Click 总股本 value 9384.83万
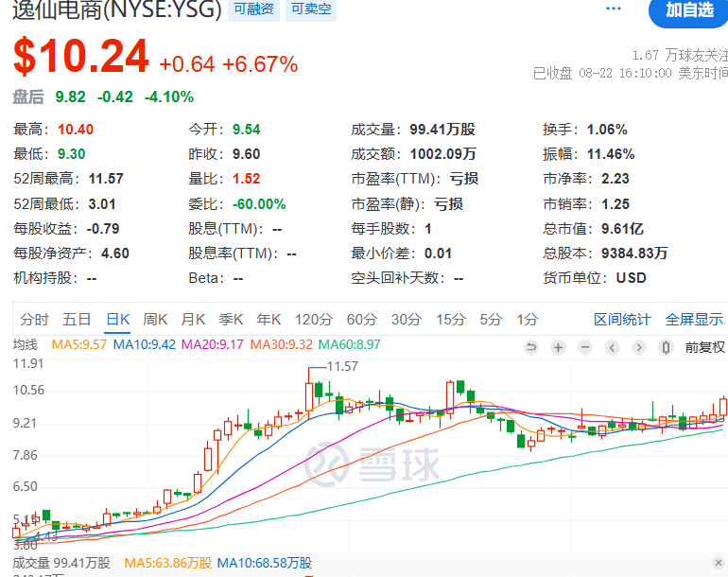 (x=634, y=254)
